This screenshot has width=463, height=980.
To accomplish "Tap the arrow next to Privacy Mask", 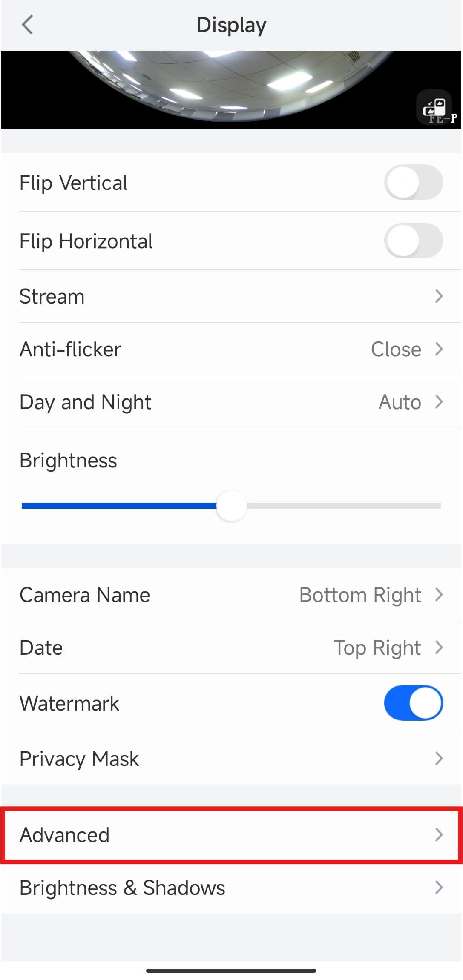I will pyautogui.click(x=439, y=758).
